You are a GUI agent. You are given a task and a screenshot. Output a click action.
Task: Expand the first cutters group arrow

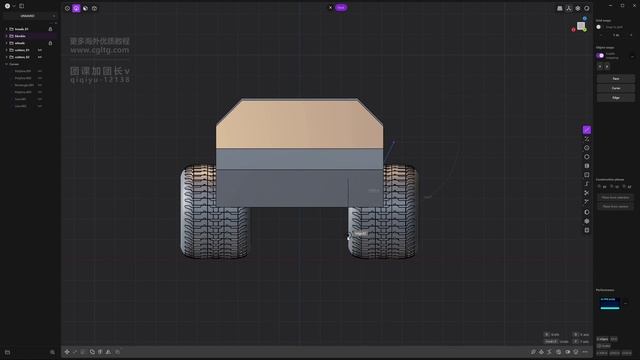pyautogui.click(x=7, y=50)
